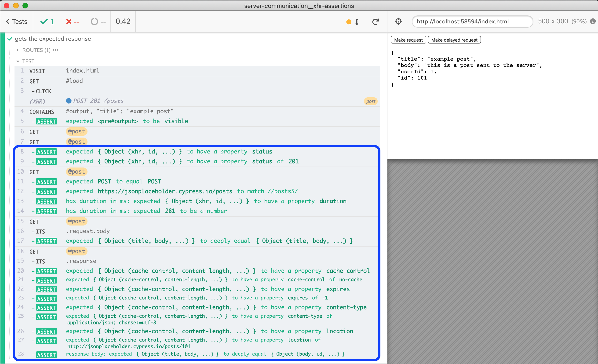Toggle auto-scrolling arrows icon

click(357, 22)
